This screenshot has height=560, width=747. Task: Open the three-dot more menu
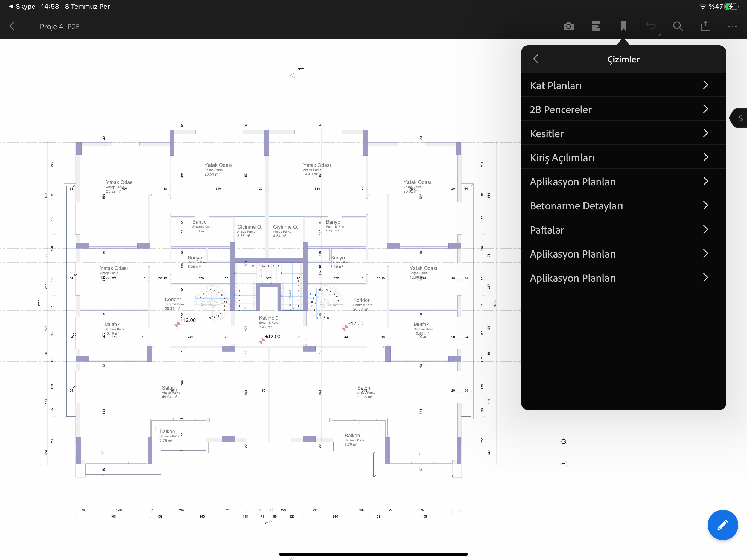tap(732, 26)
